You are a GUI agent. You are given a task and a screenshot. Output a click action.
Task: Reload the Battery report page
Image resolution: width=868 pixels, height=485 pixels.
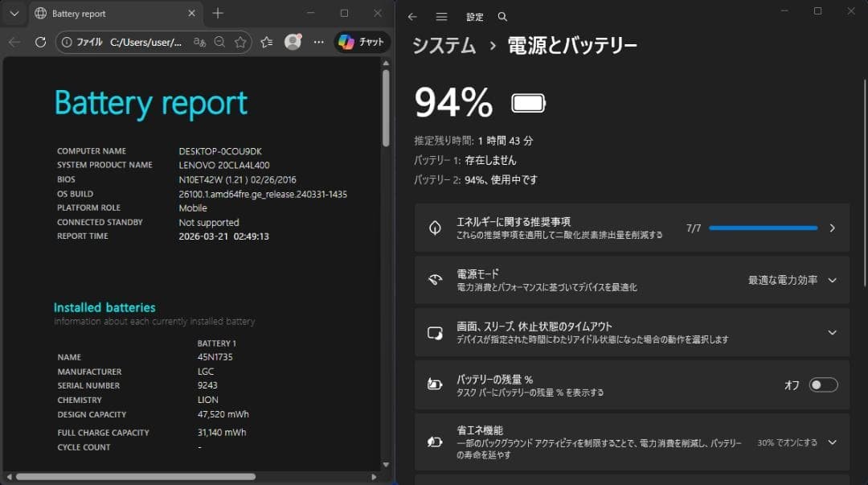[40, 42]
